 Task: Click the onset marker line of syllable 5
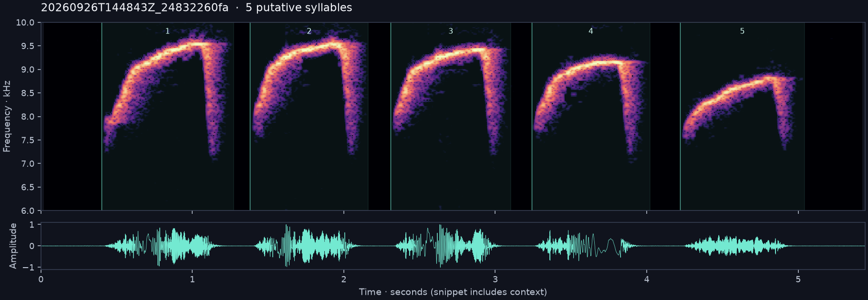[x=680, y=116]
